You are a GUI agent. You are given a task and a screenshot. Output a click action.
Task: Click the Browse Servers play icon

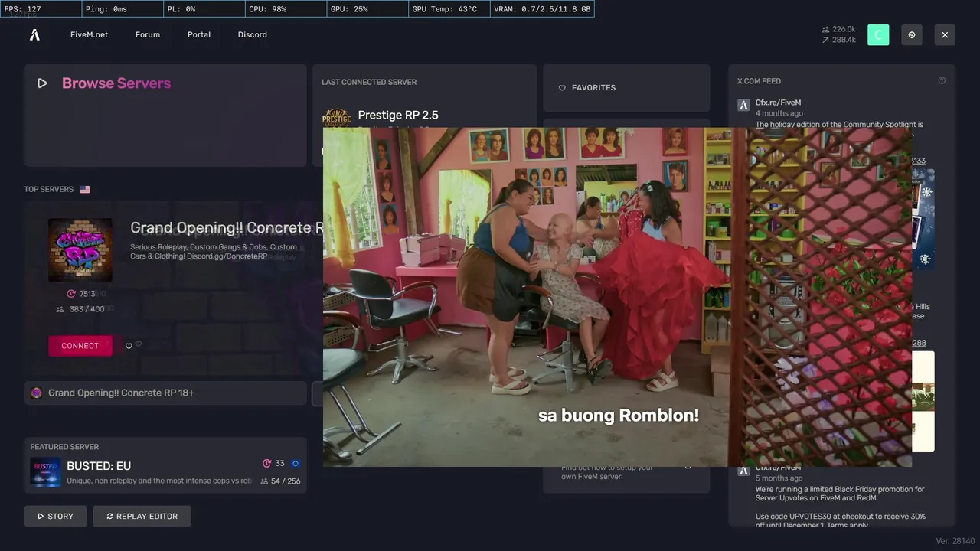tap(42, 83)
